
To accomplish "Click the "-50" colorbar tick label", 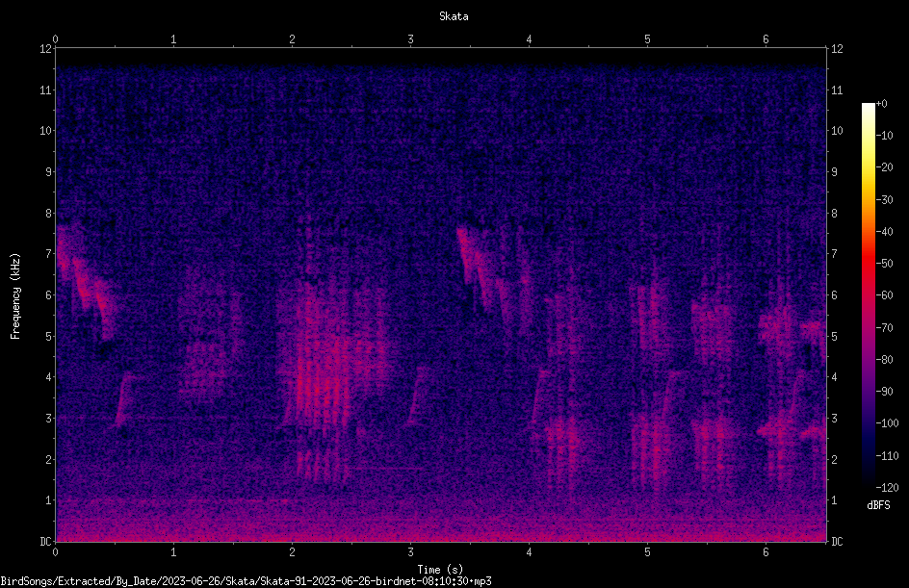I will 885,264.
